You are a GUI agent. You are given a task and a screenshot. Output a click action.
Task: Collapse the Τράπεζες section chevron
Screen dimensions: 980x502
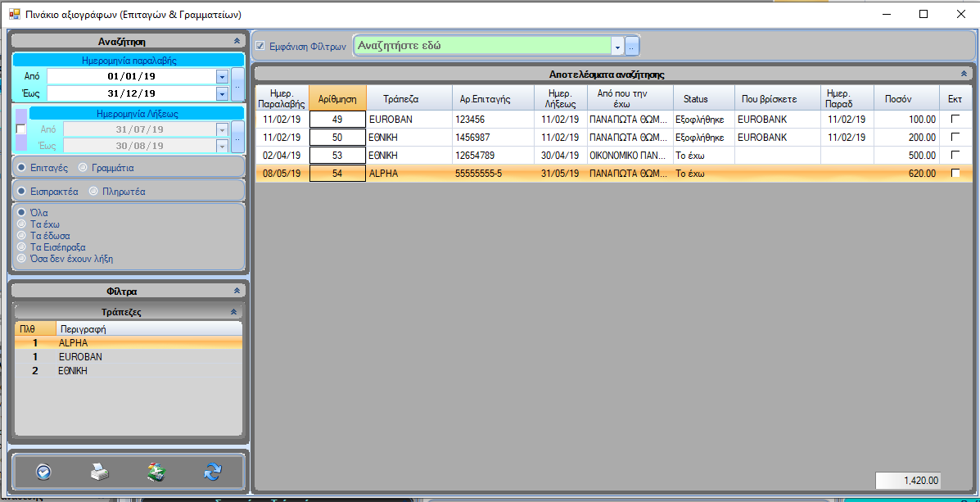click(x=233, y=312)
